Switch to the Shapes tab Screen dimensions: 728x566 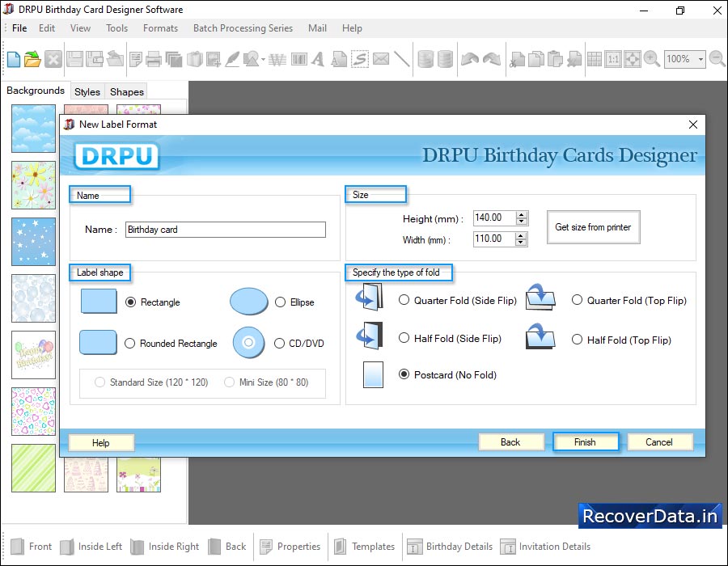(x=127, y=92)
